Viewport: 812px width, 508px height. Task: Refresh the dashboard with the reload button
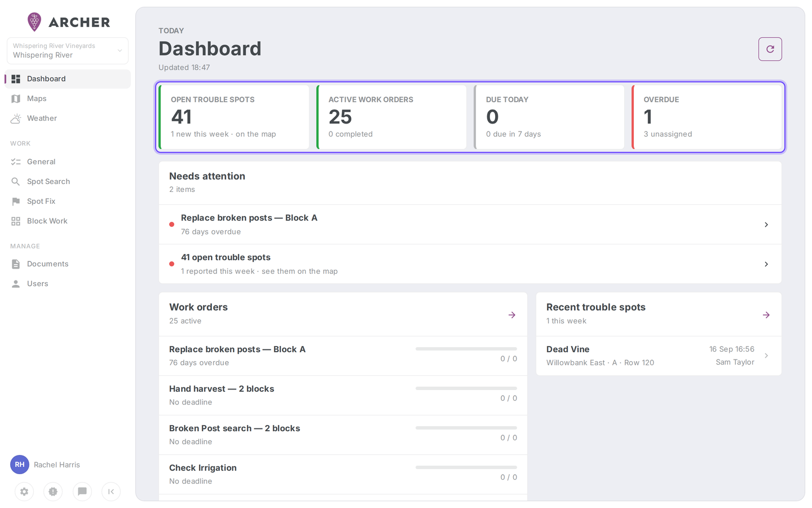click(x=770, y=49)
